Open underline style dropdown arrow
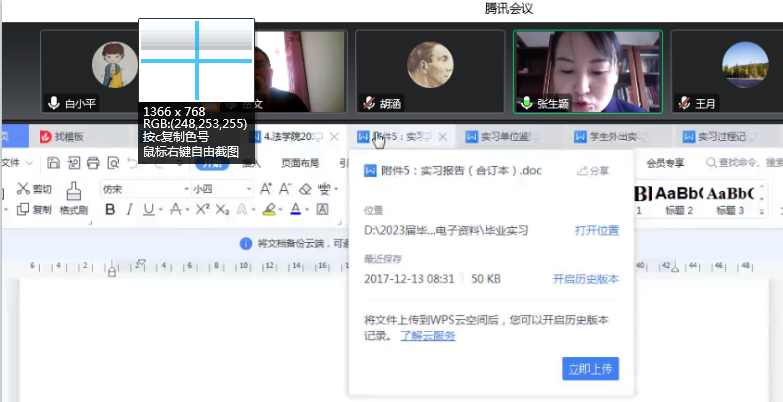This screenshot has height=402, width=783. tap(159, 210)
